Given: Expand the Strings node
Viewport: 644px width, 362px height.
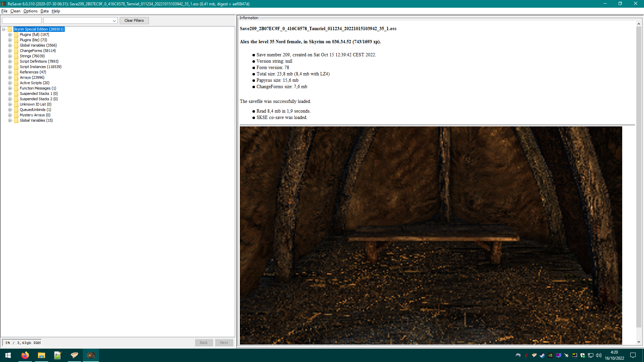Looking at the screenshot, I should coord(10,56).
